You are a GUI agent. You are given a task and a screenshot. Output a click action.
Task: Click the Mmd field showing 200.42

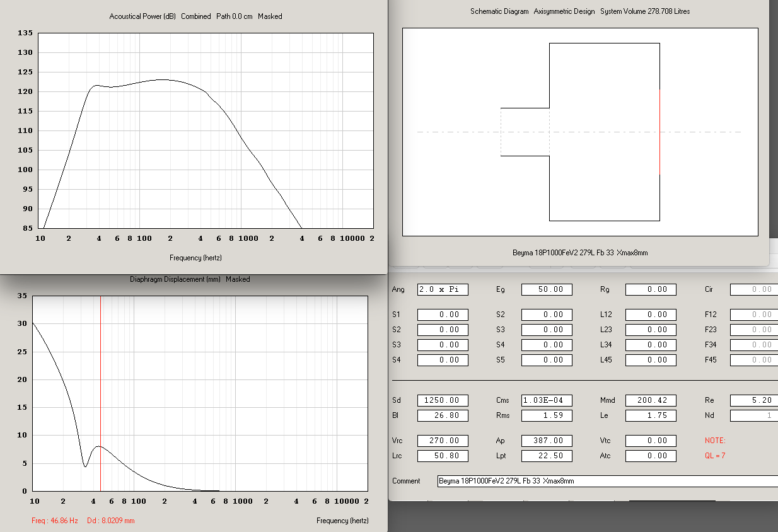(x=651, y=401)
